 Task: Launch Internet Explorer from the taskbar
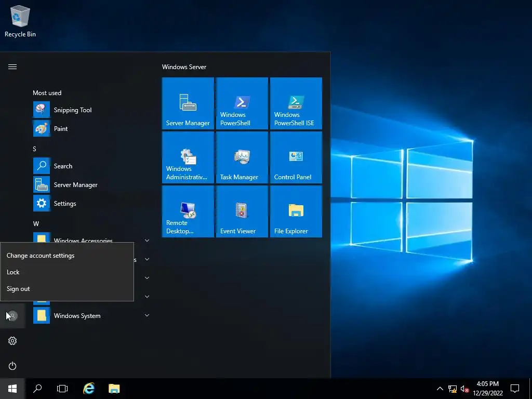tap(88, 389)
